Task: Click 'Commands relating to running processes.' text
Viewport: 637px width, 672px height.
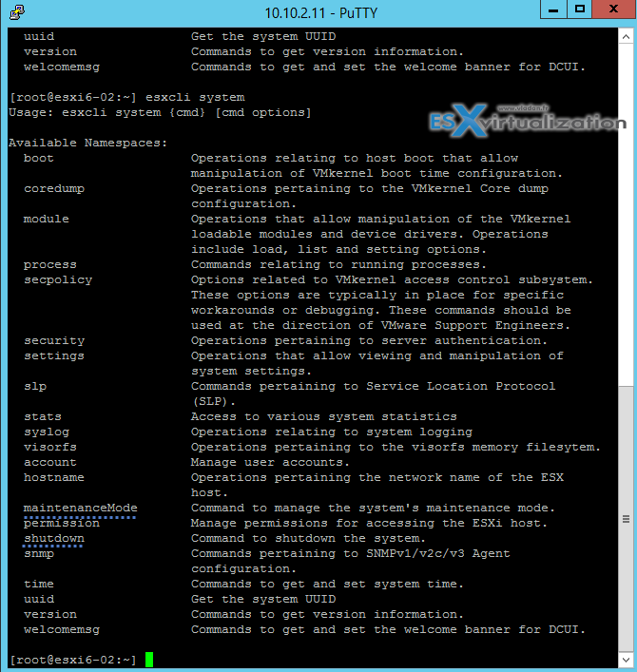Action: tap(338, 264)
